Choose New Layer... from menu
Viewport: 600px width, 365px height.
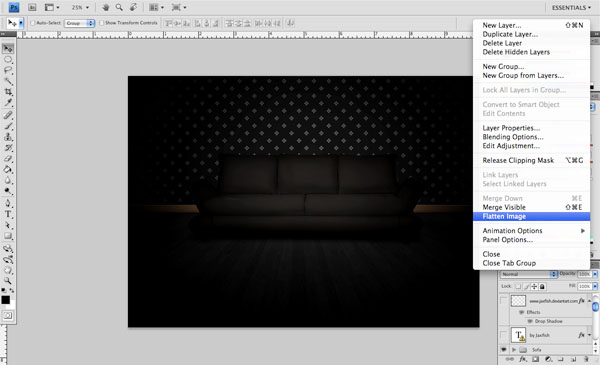(531, 25)
